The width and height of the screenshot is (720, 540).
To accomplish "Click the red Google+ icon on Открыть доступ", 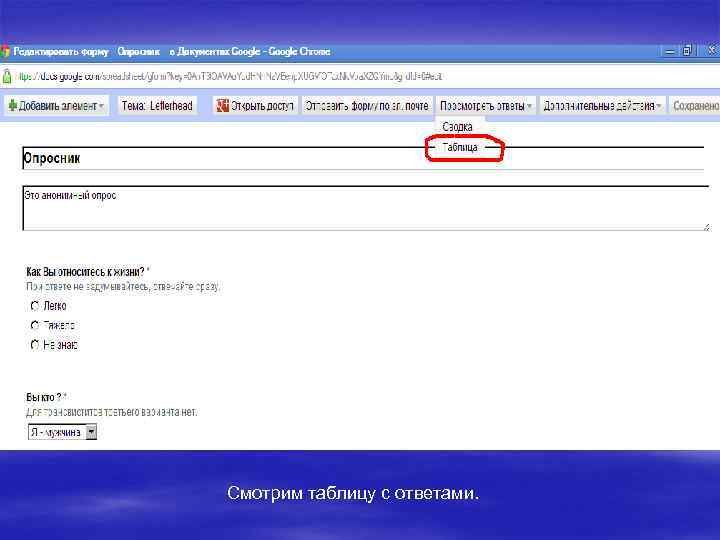I will tap(223, 106).
